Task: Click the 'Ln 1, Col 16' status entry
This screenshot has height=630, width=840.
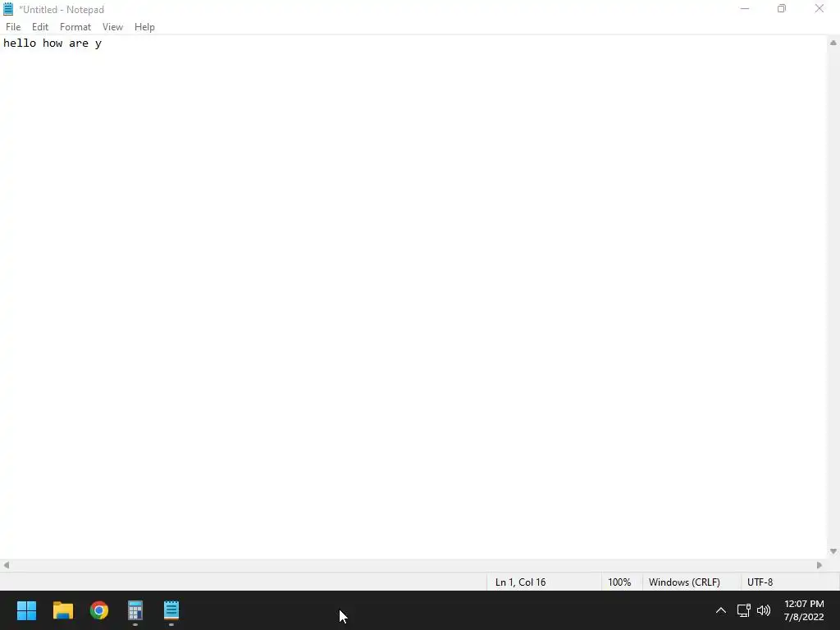Action: (520, 582)
